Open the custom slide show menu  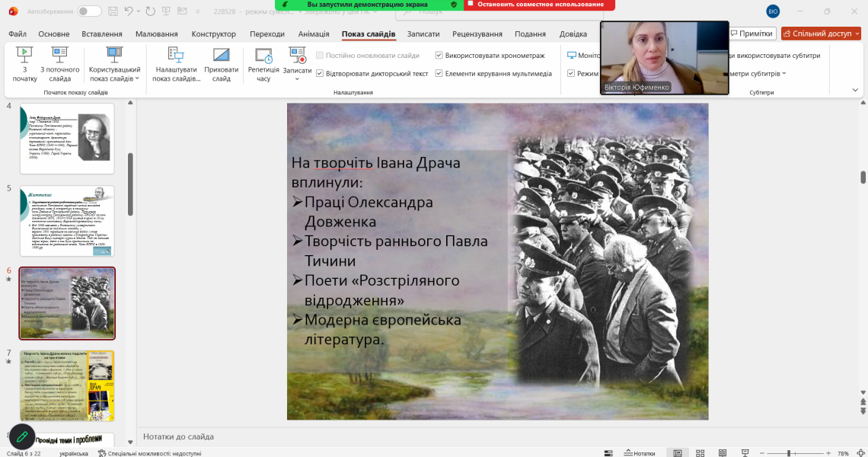click(114, 64)
